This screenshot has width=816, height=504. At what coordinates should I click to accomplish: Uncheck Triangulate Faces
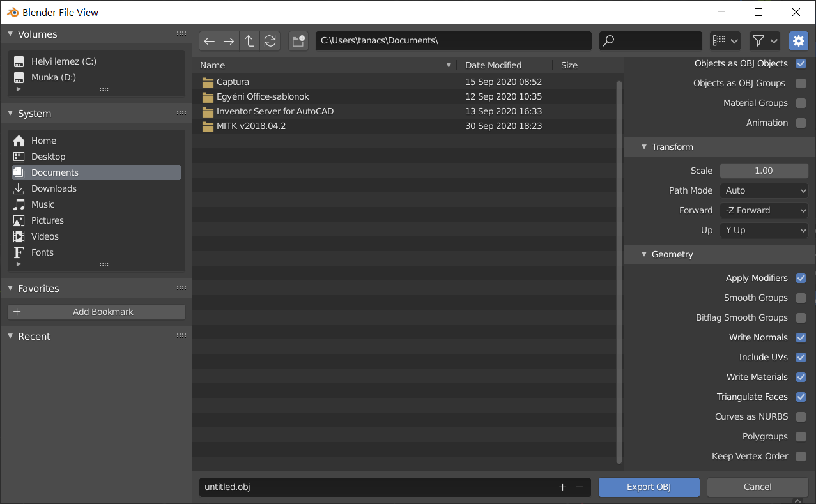801,397
